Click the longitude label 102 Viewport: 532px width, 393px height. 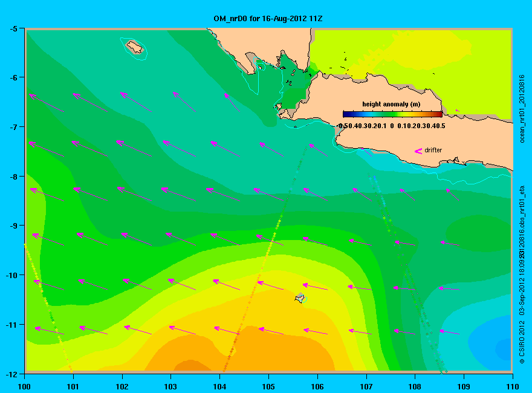click(x=122, y=386)
